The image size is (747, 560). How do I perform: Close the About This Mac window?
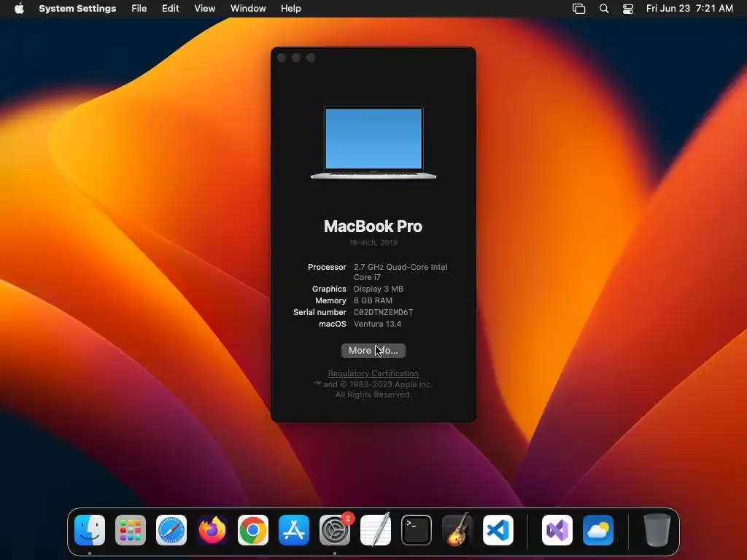point(282,58)
